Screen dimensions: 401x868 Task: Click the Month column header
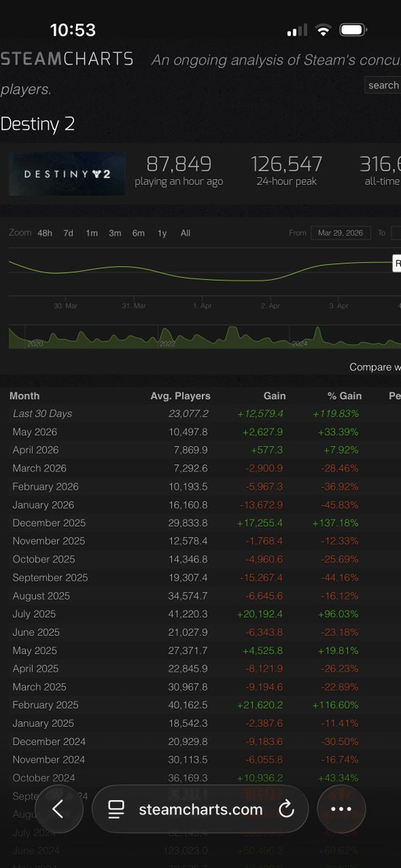(x=25, y=396)
